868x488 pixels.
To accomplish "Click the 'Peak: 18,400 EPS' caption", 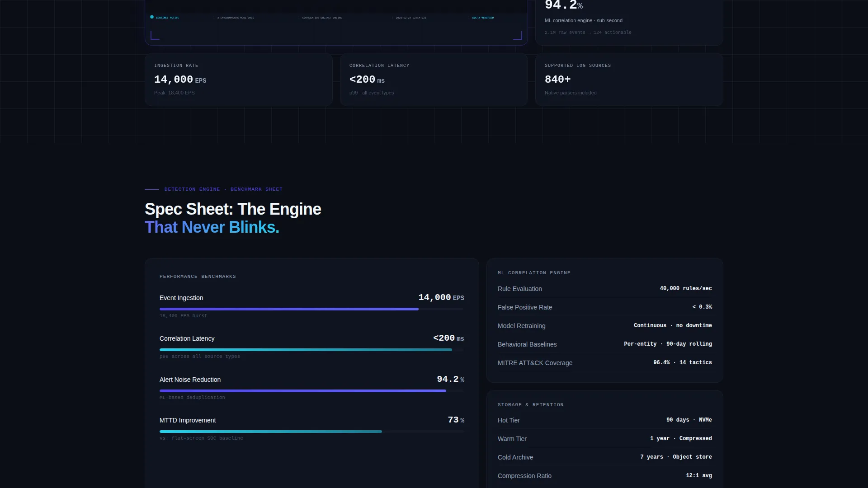I will pos(175,93).
